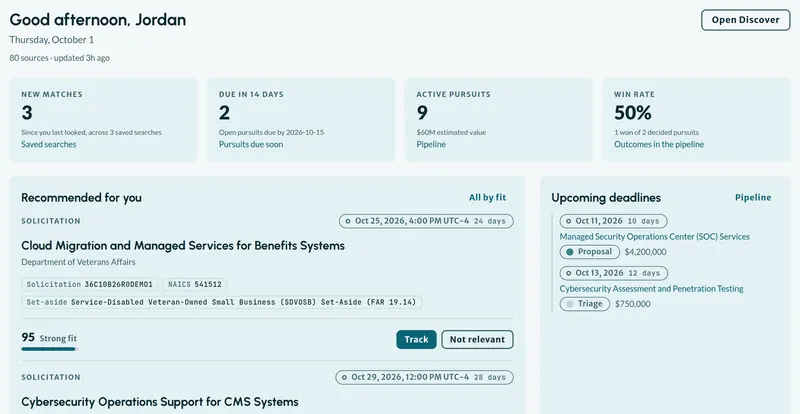Mark Cloud Migration solicitation Not relevant
This screenshot has width=800, height=414.
[477, 339]
